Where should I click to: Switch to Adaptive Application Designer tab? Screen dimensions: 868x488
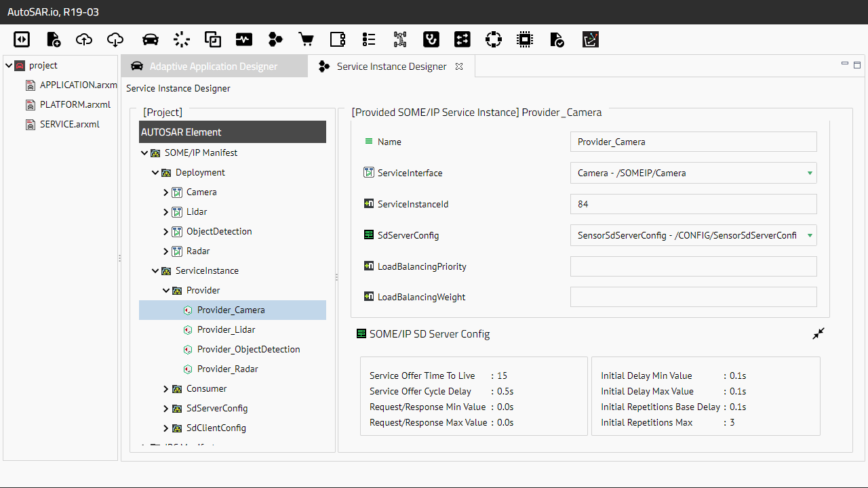(x=213, y=66)
